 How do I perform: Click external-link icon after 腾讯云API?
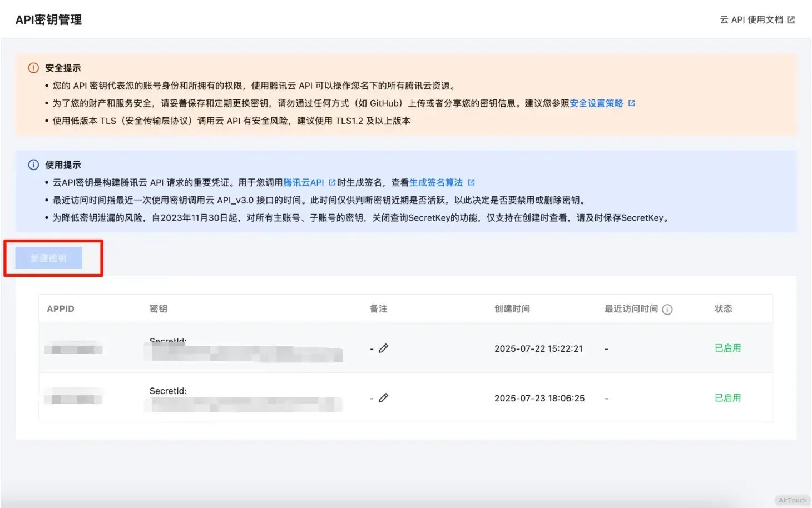[332, 182]
